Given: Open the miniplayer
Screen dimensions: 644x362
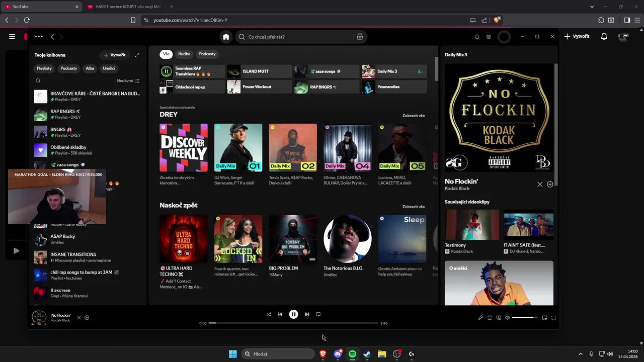Looking at the screenshot, I should (544, 318).
